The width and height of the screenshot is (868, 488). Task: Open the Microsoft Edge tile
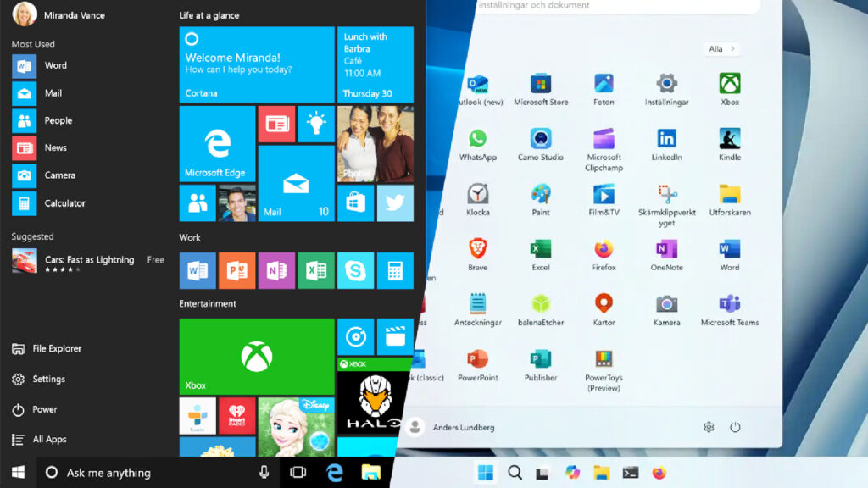(218, 144)
